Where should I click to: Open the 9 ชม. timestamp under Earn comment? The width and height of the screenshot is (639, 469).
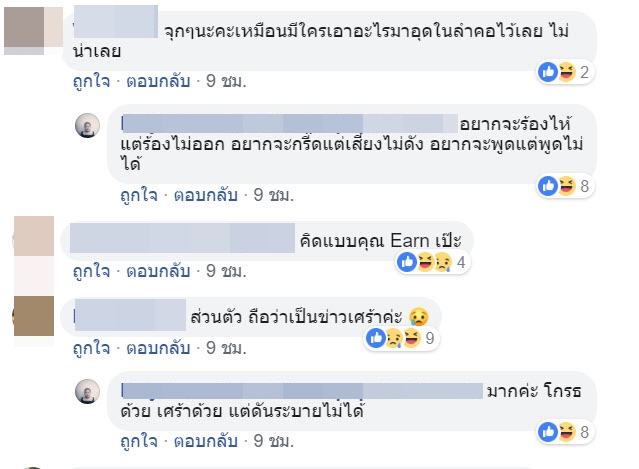(219, 271)
